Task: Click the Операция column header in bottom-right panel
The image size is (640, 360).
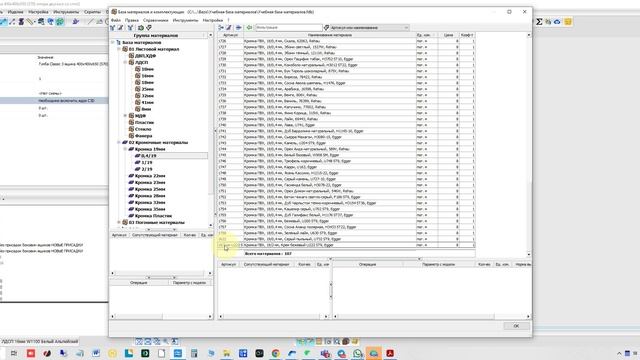Action: click(x=367, y=264)
